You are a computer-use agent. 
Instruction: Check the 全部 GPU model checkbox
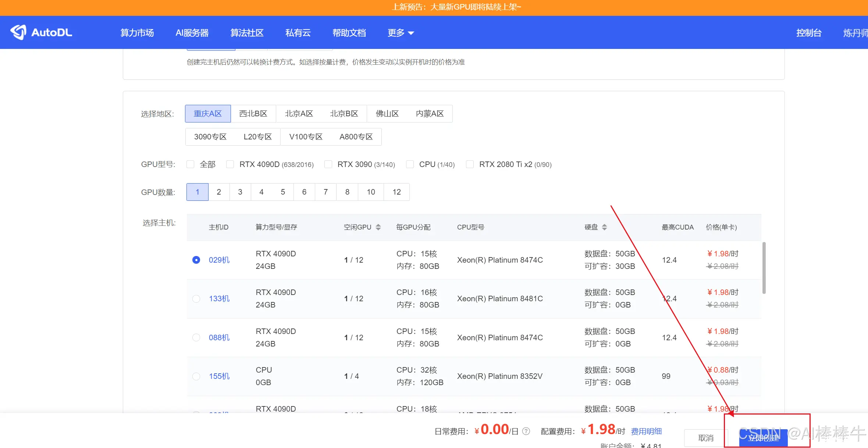click(190, 164)
